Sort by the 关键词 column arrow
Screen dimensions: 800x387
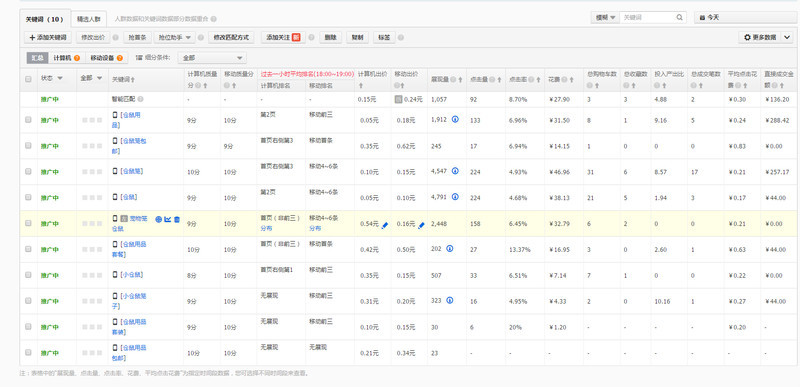click(134, 80)
